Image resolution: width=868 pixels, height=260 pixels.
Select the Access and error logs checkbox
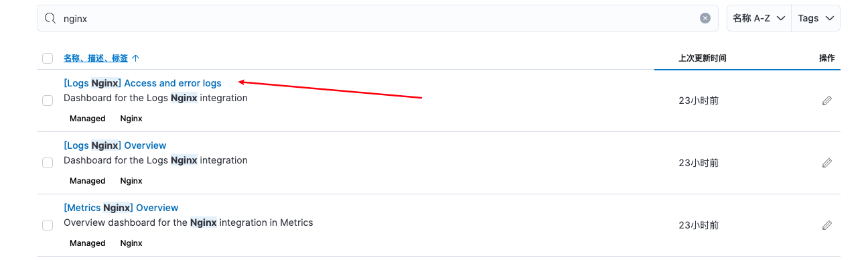coord(48,101)
